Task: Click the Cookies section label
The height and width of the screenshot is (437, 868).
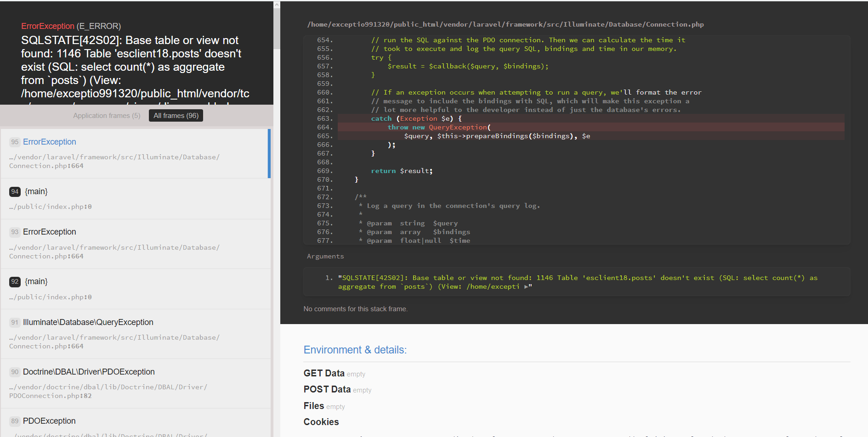Action: point(321,422)
